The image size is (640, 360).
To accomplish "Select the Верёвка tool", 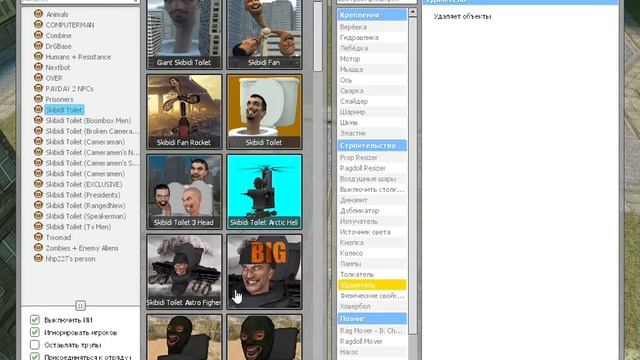I will [x=372, y=27].
